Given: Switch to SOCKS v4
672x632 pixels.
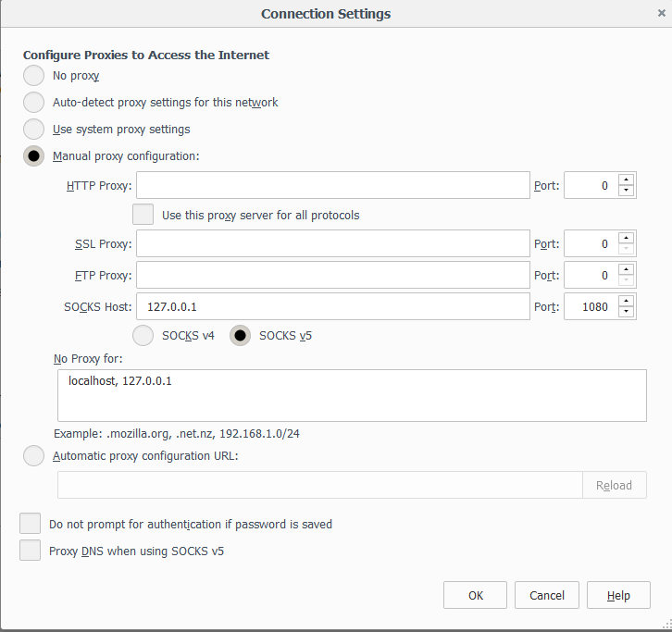Looking at the screenshot, I should point(144,336).
